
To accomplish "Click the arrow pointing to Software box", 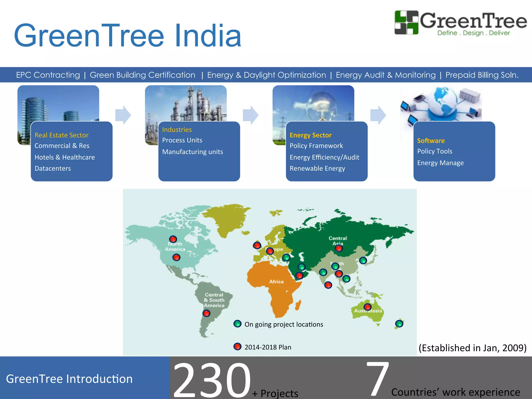I will click(x=378, y=115).
